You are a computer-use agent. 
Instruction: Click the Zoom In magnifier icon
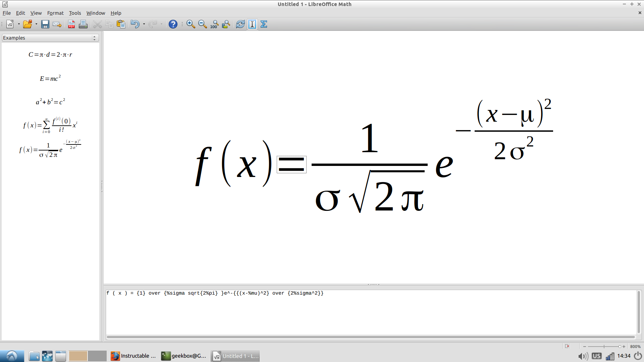(x=191, y=24)
